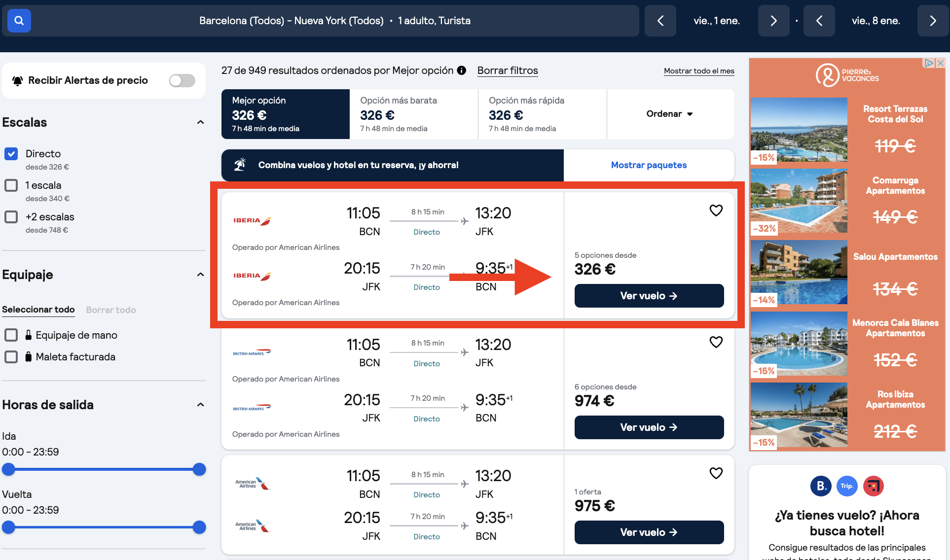The width and height of the screenshot is (950, 560).
Task: Enable Maleta facturada checkbox
Action: click(11, 357)
